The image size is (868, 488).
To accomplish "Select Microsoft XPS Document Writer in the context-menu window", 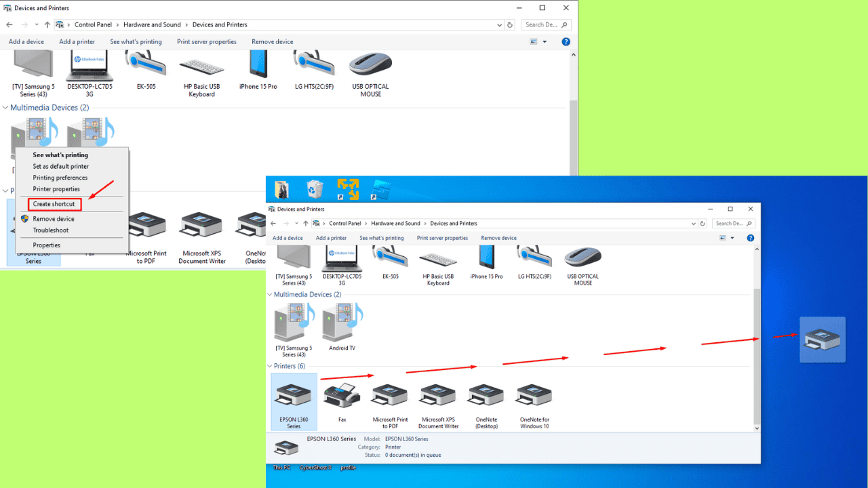I will (202, 239).
